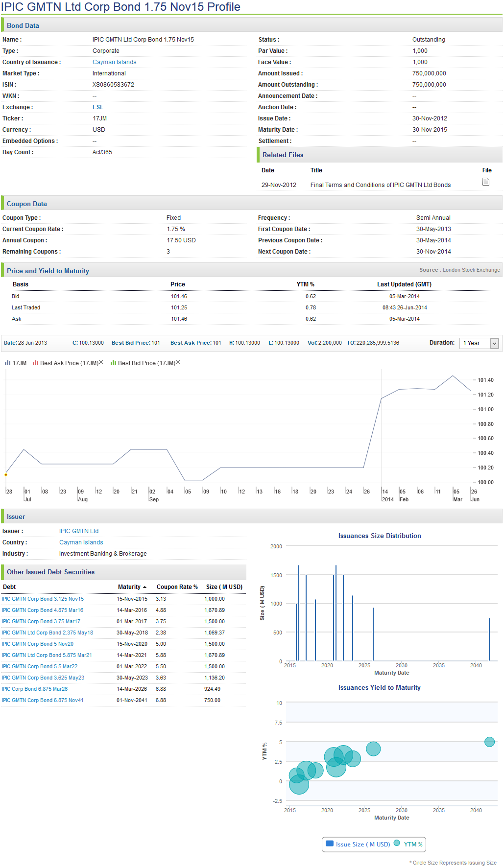This screenshot has width=504, height=868.
Task: Sort debt table by Coupon Rate %
Action: click(177, 587)
